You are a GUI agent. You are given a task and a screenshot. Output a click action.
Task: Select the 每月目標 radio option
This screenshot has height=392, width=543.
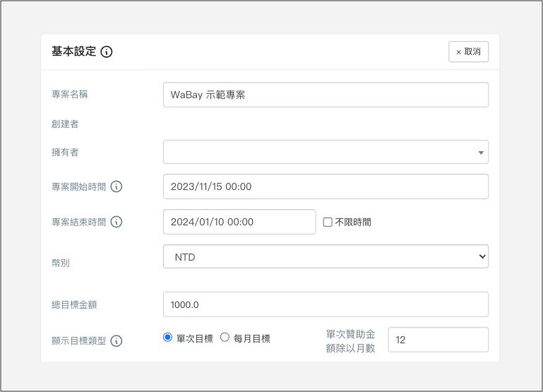(225, 338)
